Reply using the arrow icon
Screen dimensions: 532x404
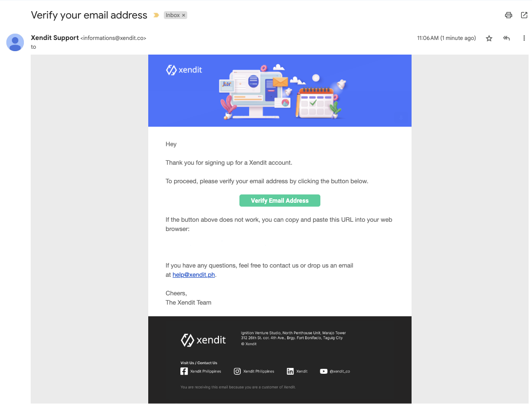pos(507,38)
